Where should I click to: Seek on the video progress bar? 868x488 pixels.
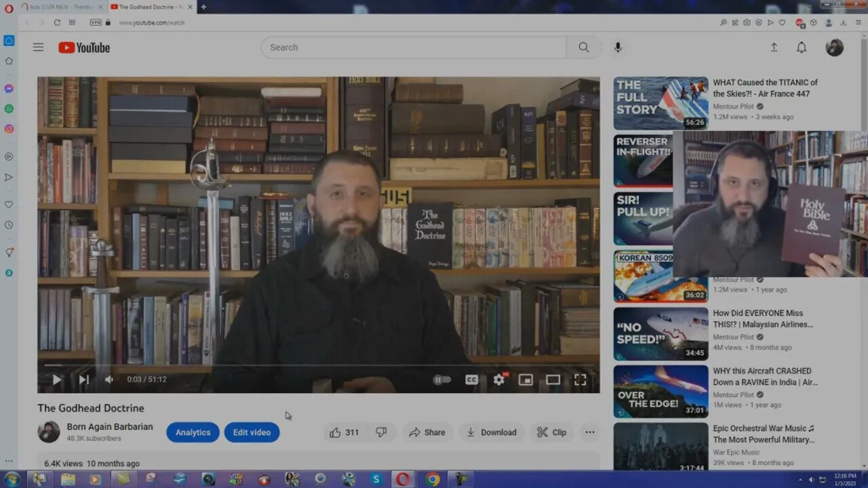coord(319,365)
